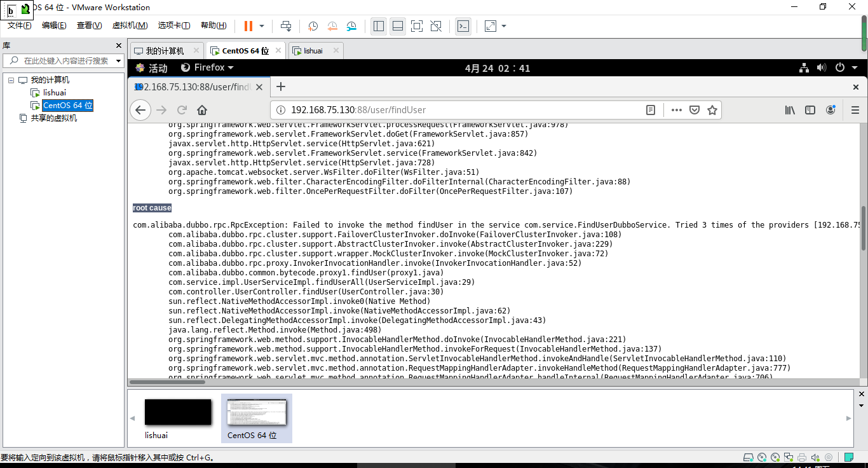Open the 虚拟机(M) menu
Screen dimensions: 868x468
point(130,25)
